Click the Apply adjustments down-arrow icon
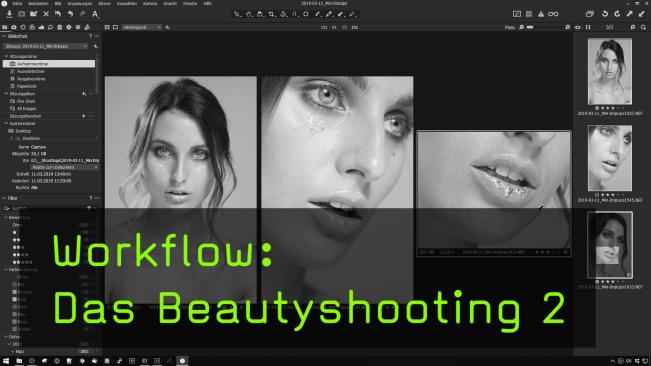The image size is (651, 366). 642,14
